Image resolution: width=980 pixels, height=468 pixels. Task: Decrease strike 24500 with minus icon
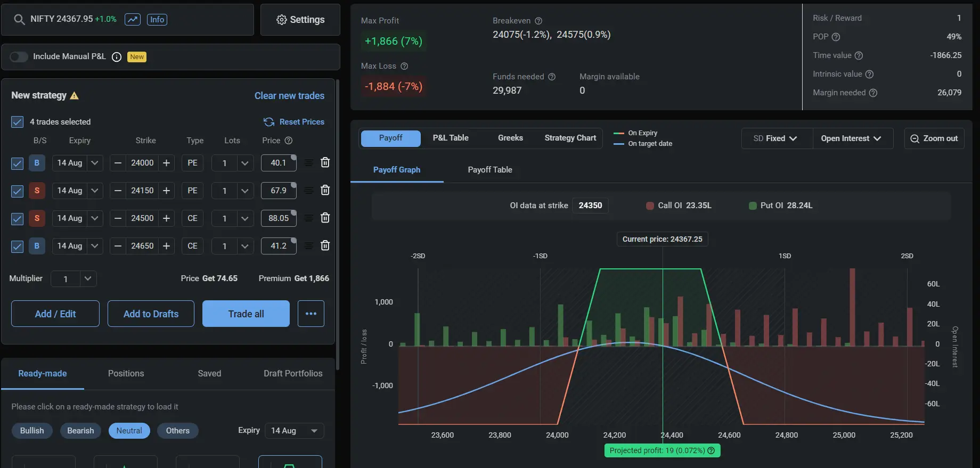118,218
